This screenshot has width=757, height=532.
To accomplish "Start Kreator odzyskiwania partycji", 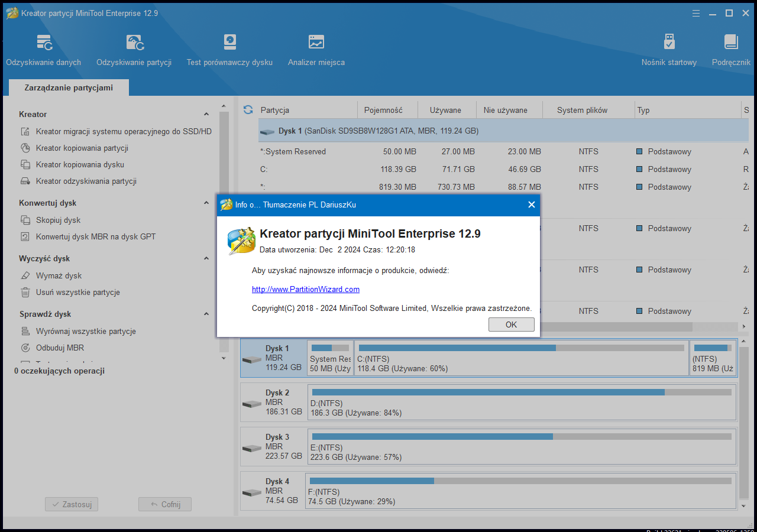I will pos(79,181).
